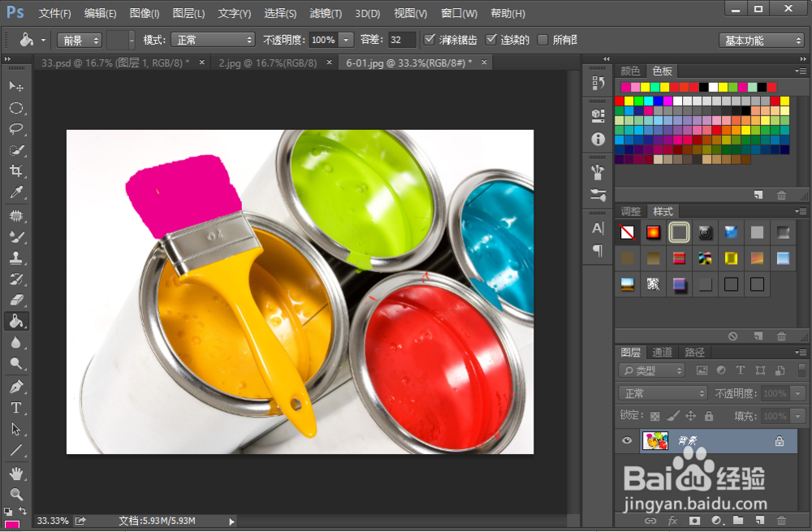This screenshot has width=812, height=532.
Task: Select the Eyedropper tool
Action: click(x=16, y=192)
